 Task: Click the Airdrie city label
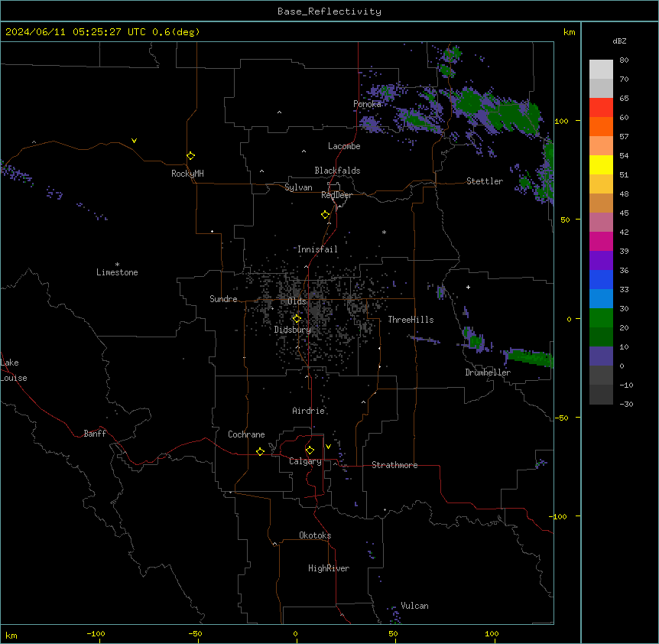(309, 411)
